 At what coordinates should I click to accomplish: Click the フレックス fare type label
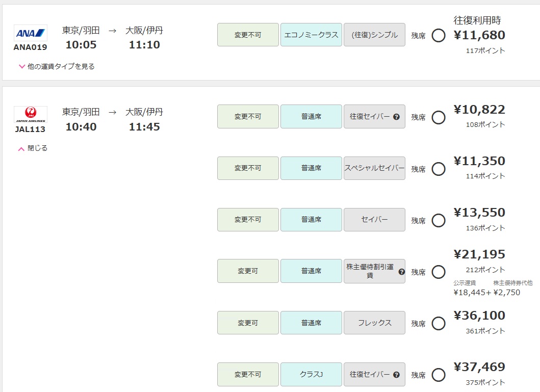tap(374, 323)
